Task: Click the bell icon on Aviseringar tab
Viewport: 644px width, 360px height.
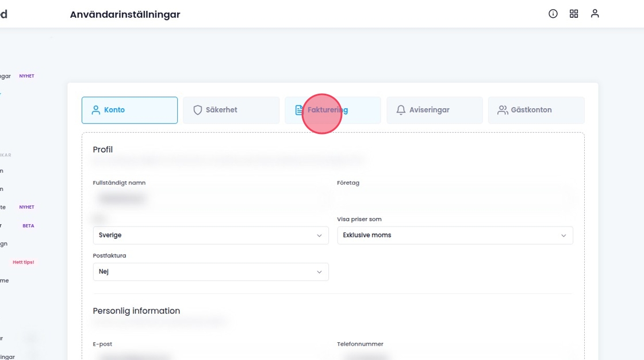Action: pyautogui.click(x=401, y=110)
